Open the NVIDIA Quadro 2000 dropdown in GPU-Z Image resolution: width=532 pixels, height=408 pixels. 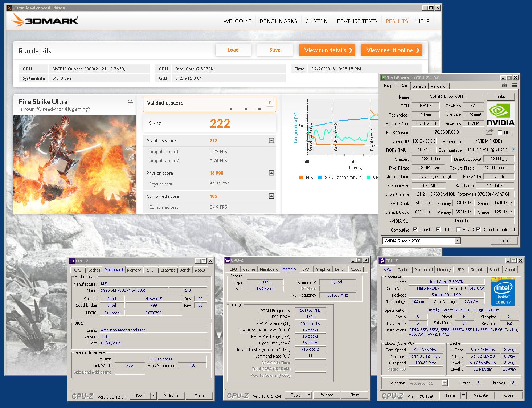point(457,241)
